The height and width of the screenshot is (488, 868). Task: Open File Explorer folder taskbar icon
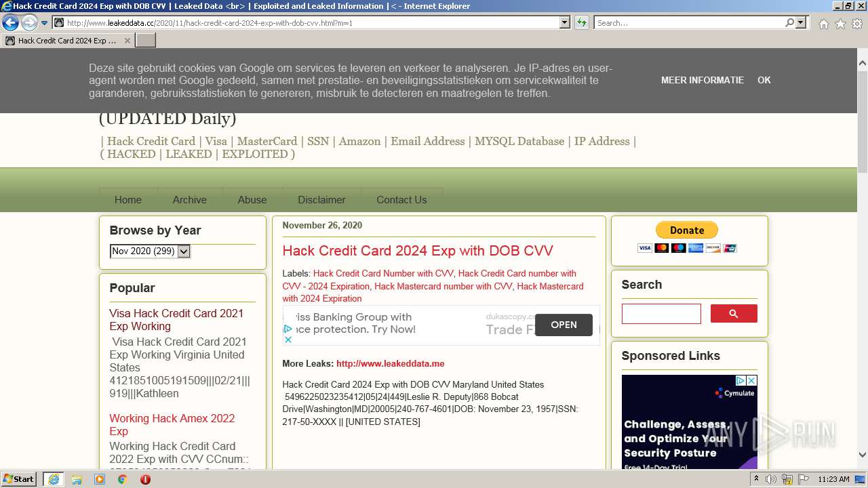(77, 479)
